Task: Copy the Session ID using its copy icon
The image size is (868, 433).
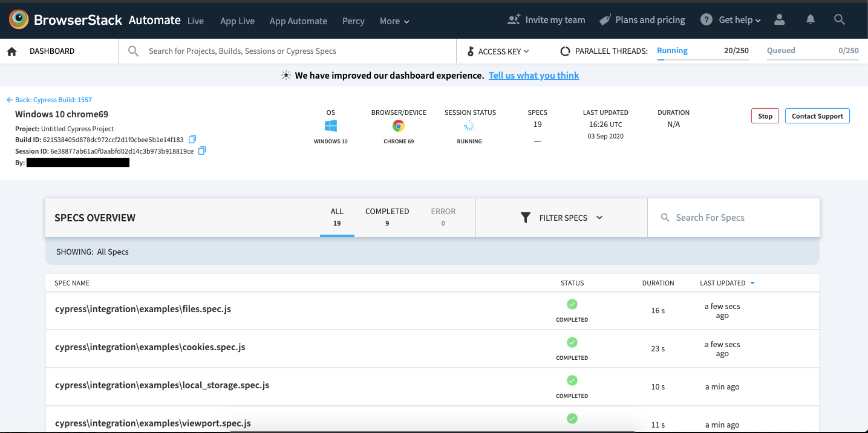Action: pos(202,150)
